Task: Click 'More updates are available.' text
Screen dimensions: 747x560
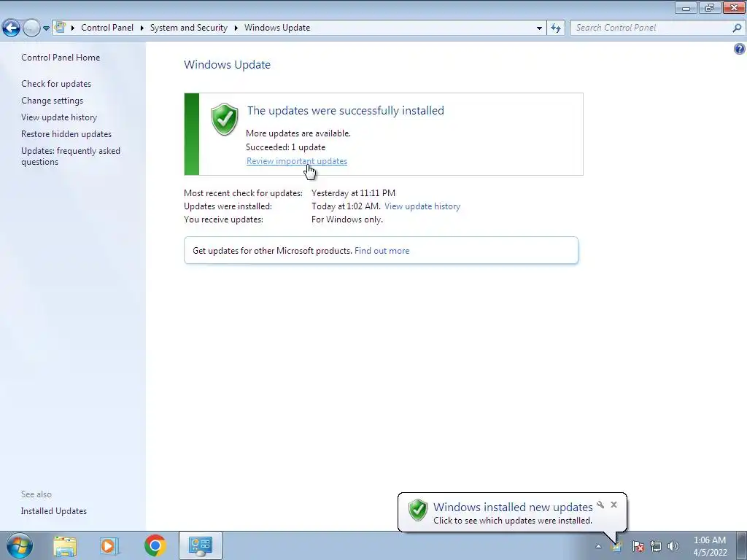Action: point(298,133)
